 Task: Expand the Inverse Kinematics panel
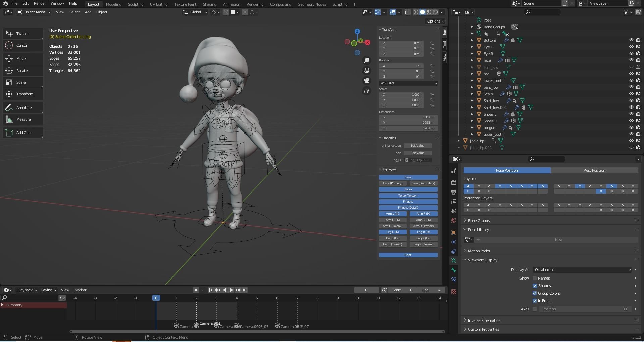point(484,320)
